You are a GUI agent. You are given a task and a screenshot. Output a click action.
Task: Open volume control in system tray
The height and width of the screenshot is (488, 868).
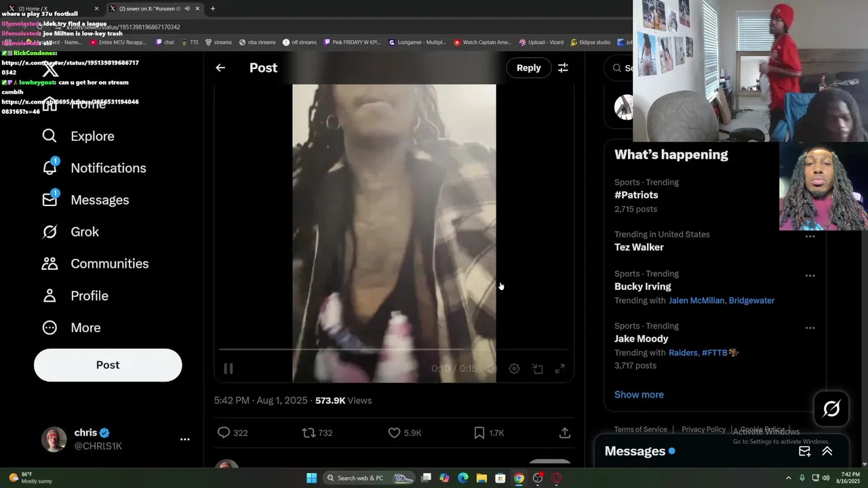click(826, 478)
